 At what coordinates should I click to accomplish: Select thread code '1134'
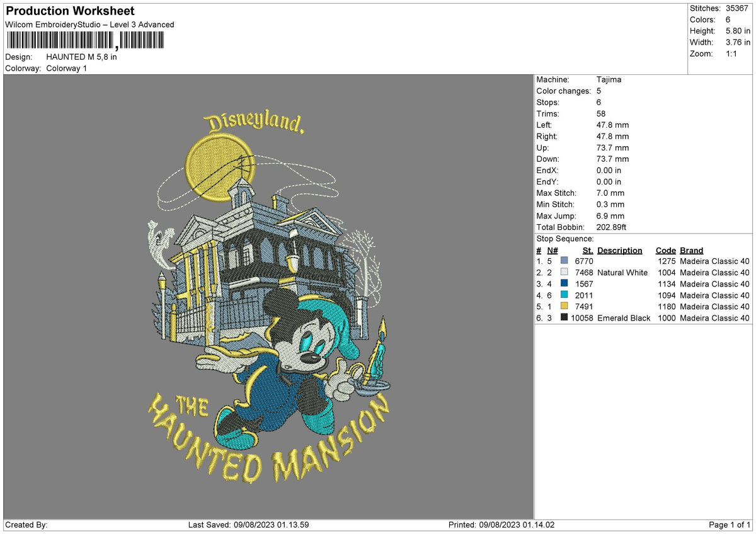pyautogui.click(x=667, y=284)
